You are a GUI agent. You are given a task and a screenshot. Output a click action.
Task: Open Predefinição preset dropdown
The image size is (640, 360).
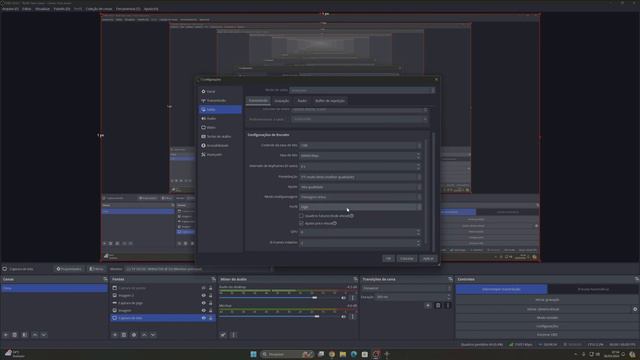click(360, 177)
